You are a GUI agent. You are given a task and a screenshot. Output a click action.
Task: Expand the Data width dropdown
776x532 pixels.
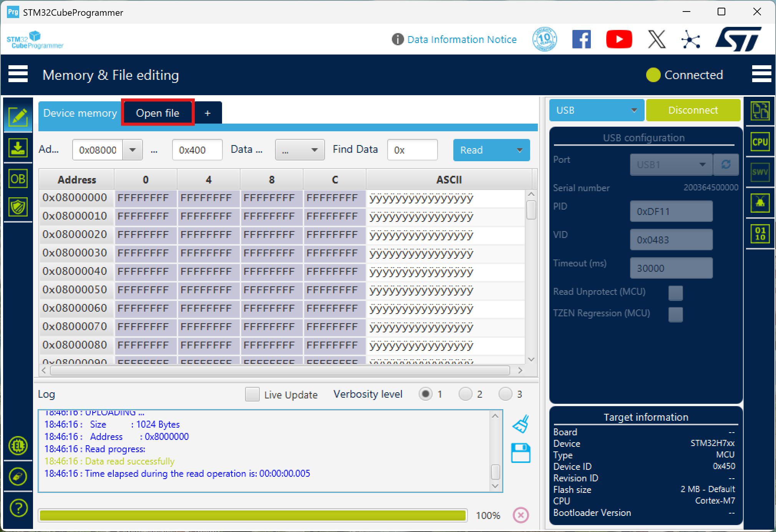[300, 150]
